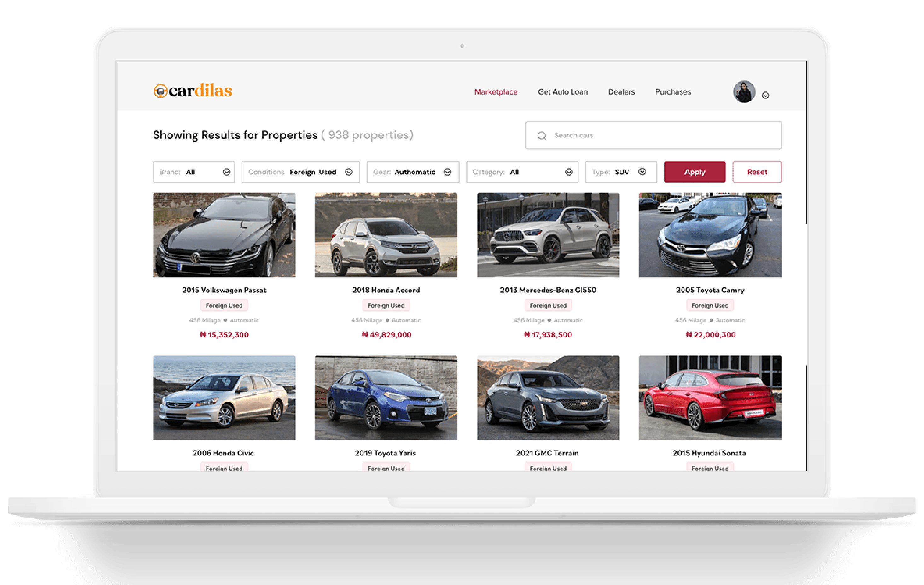The width and height of the screenshot is (924, 585).
Task: Open the 2013 Mercedes-Benz GI550 photo
Action: click(x=548, y=235)
